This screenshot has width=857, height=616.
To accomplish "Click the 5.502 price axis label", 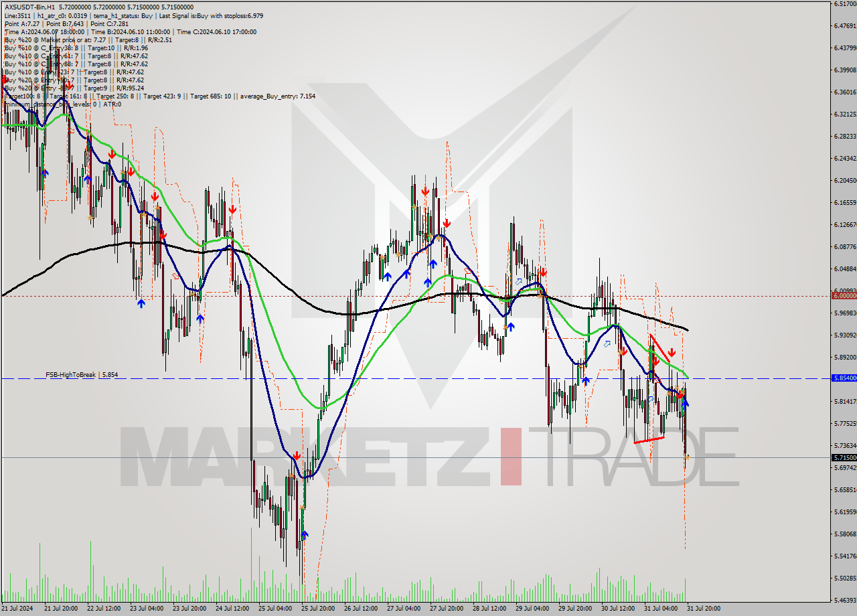I will point(845,579).
